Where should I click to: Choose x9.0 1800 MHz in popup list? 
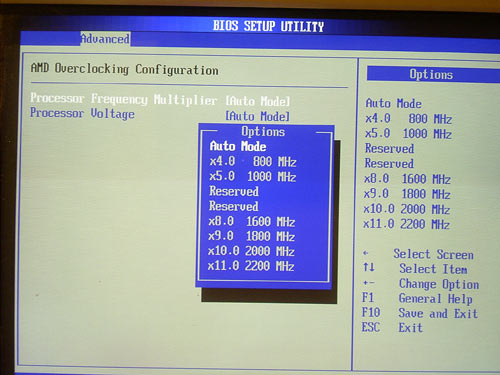(x=251, y=236)
